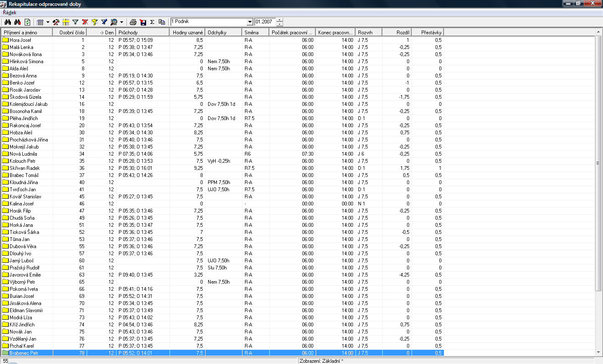
Task: Select the row 'Kříž Jindřich'
Action: tap(222, 325)
